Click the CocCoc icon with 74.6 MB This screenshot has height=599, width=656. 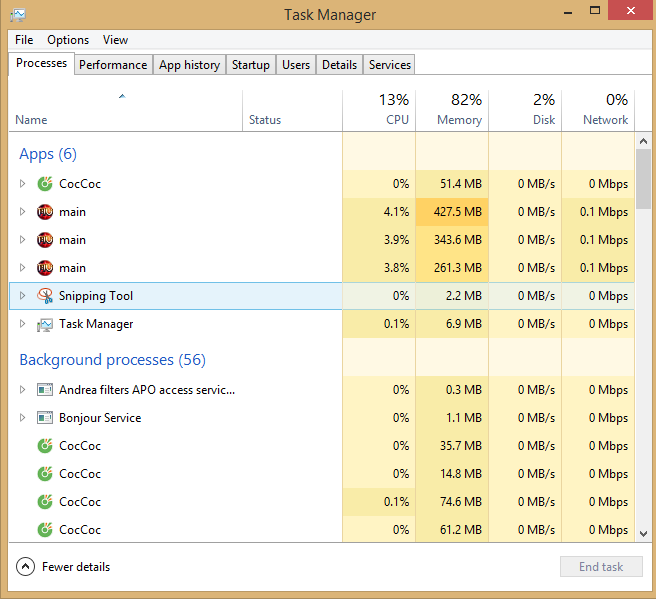tap(45, 502)
